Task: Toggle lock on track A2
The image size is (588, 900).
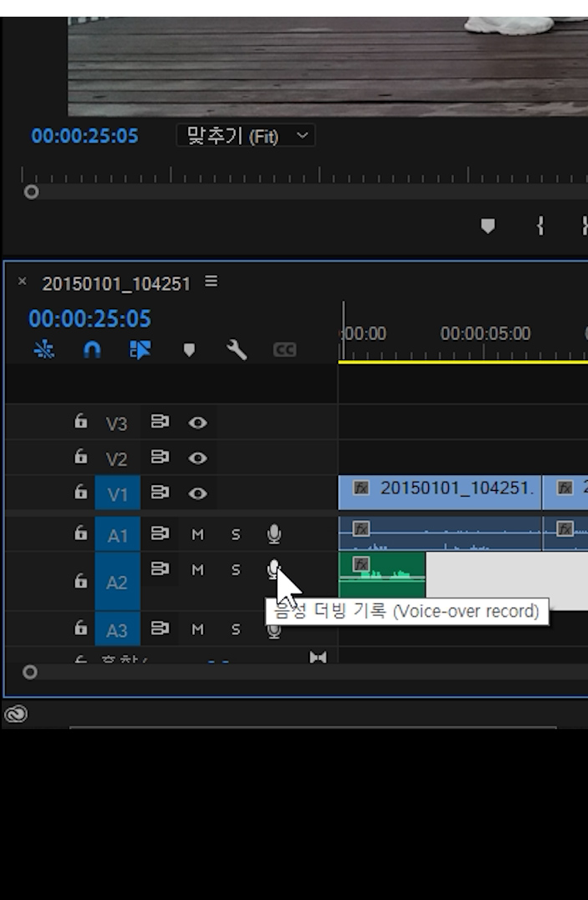Action: [x=81, y=582]
